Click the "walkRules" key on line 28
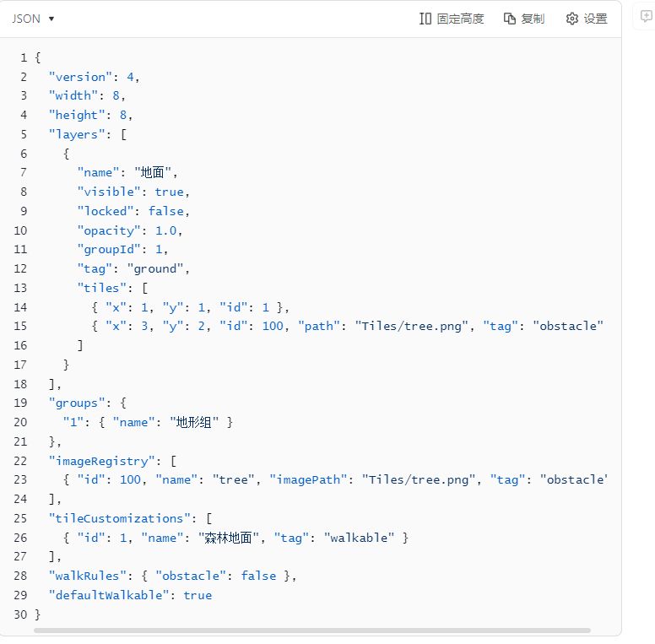 click(88, 576)
